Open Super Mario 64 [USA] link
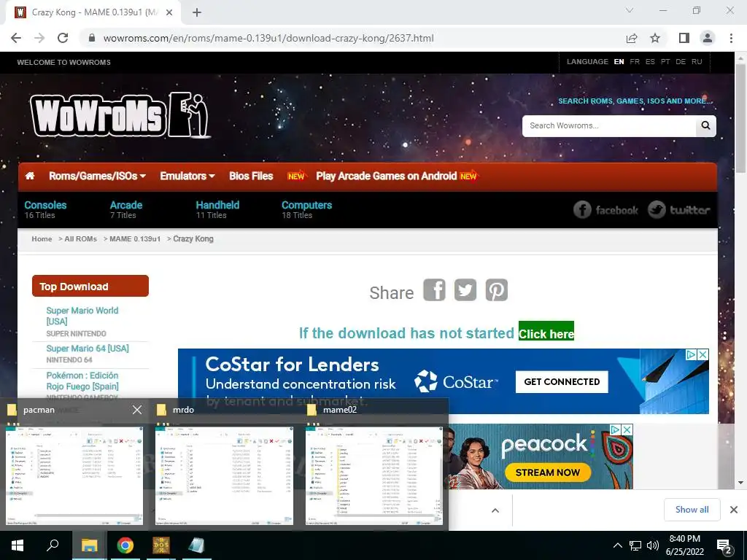747x560 pixels. coord(88,348)
